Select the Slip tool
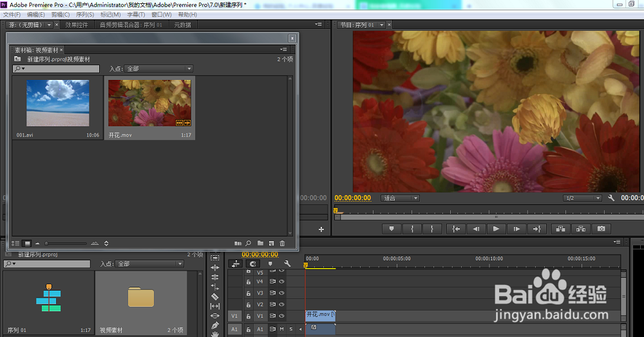 coord(215,306)
